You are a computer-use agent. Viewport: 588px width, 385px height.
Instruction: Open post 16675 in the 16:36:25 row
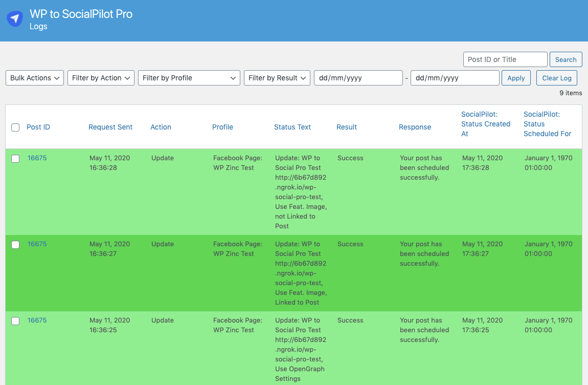[37, 320]
